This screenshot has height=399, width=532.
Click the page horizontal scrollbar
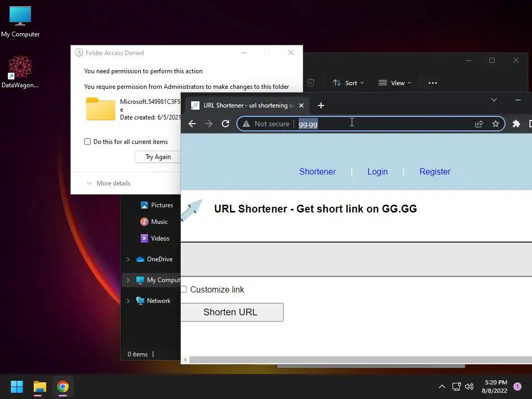[360, 360]
